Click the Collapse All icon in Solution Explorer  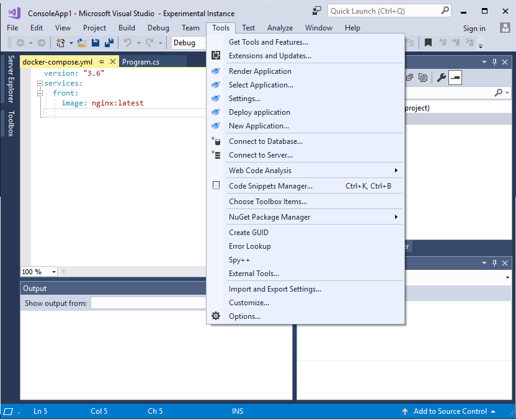[x=410, y=78]
